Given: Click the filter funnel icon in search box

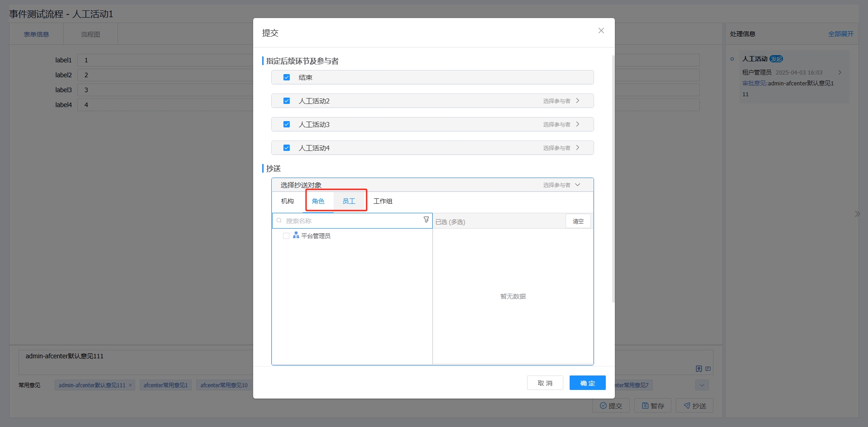Looking at the screenshot, I should pyautogui.click(x=426, y=220).
